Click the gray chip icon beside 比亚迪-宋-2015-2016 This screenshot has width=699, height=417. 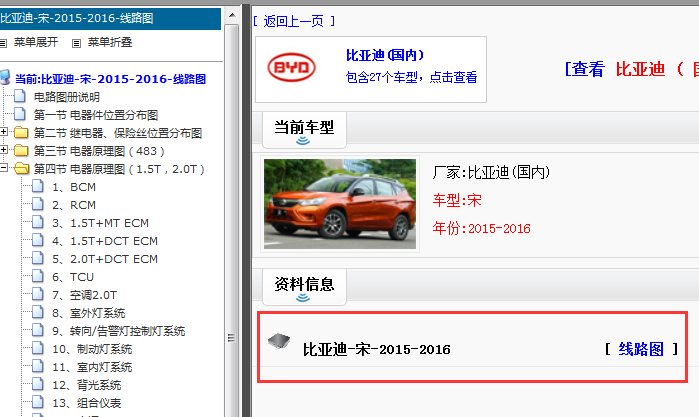click(279, 340)
